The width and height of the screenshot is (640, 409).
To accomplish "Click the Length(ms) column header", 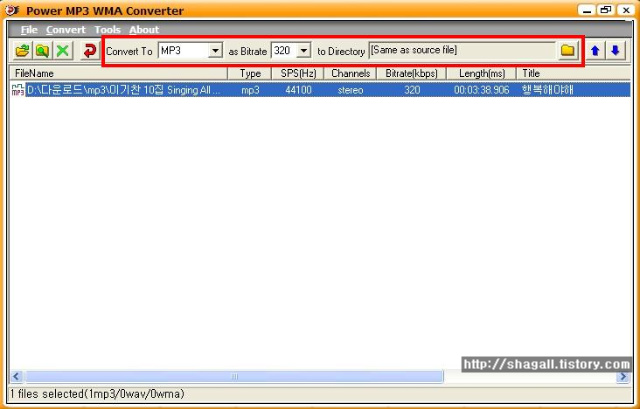I will [x=482, y=73].
